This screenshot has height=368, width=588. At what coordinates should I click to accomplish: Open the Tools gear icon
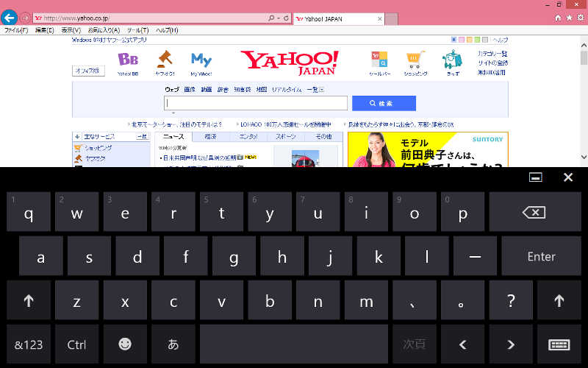[581, 18]
